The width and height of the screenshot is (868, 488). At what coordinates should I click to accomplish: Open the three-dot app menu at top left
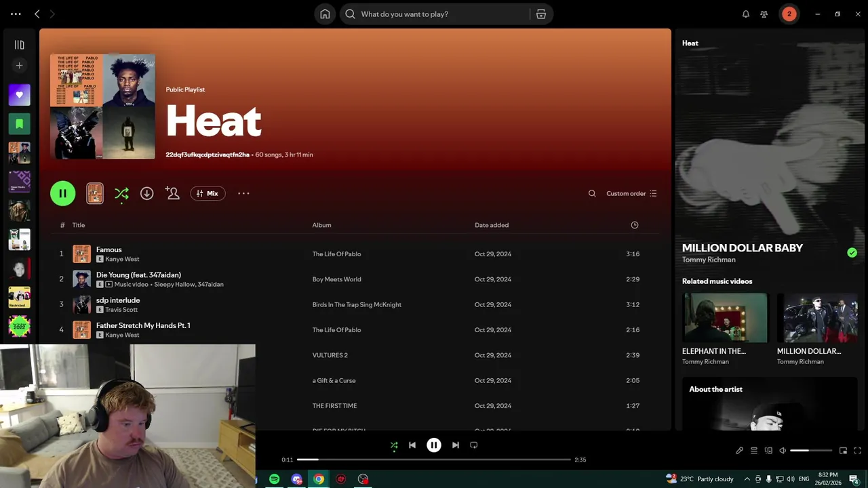tap(16, 14)
